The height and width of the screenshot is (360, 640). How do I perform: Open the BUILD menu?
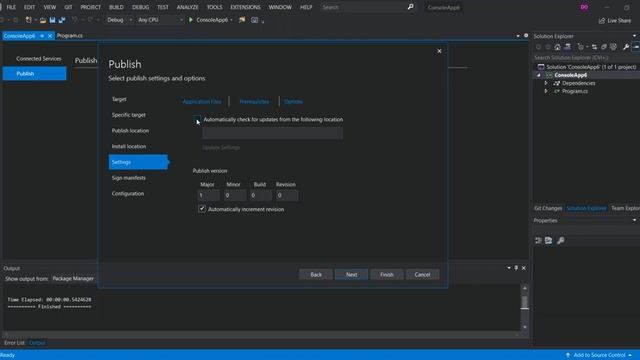point(116,7)
